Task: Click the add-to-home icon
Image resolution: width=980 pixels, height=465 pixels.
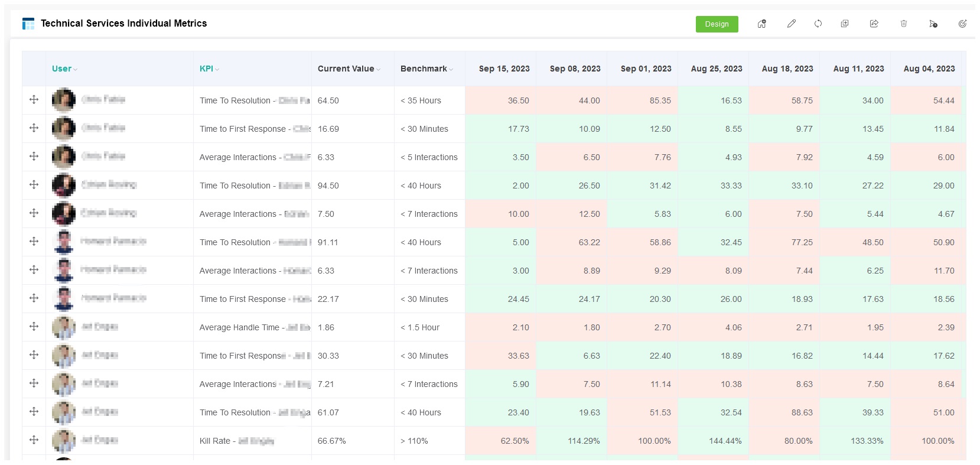Action: (762, 24)
